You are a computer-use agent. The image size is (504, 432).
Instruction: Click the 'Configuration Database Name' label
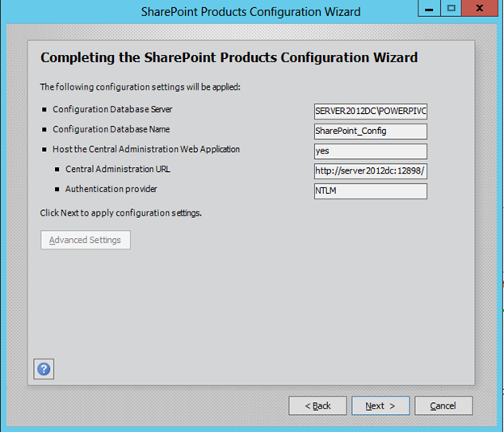point(111,129)
